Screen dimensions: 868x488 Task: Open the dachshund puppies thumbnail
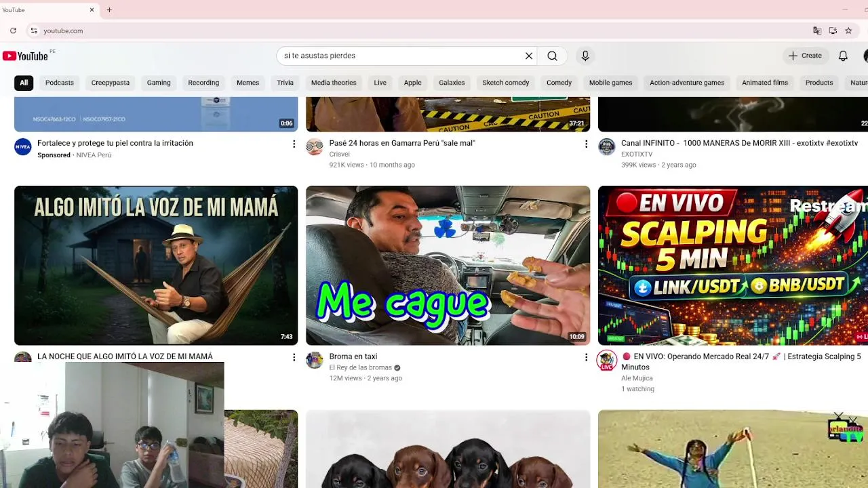[x=448, y=449]
